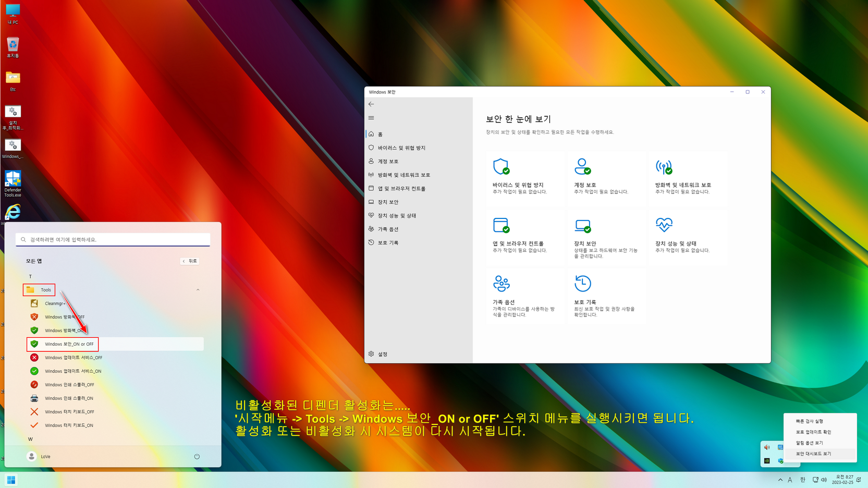Viewport: 868px width, 488px height.
Task: Open 설정 at the bottom of Windows 보안
Action: pos(419,354)
